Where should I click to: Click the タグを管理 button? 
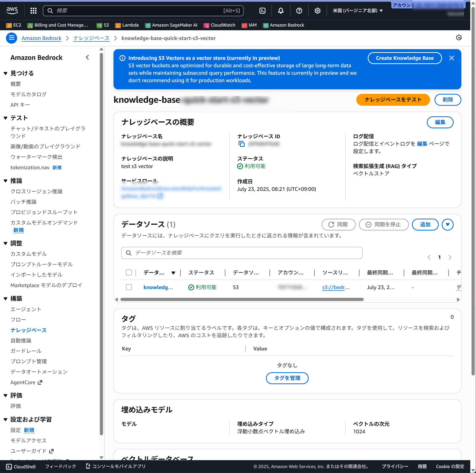[x=287, y=378]
